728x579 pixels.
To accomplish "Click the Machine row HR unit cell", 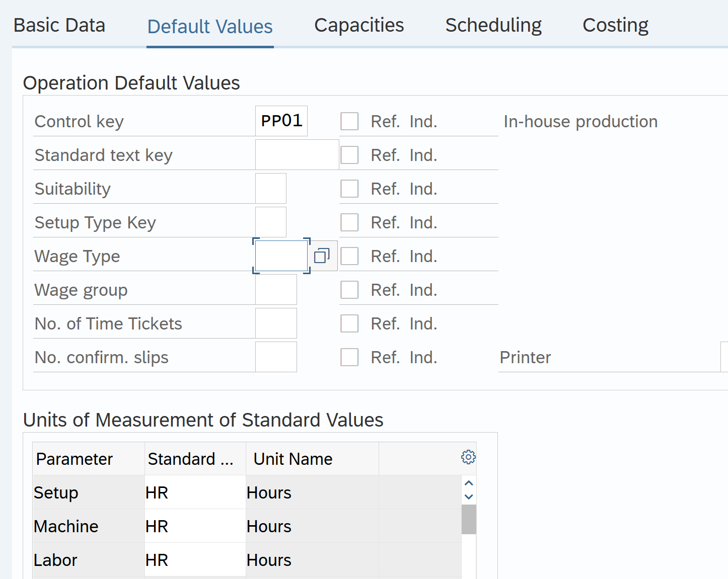I will (194, 526).
